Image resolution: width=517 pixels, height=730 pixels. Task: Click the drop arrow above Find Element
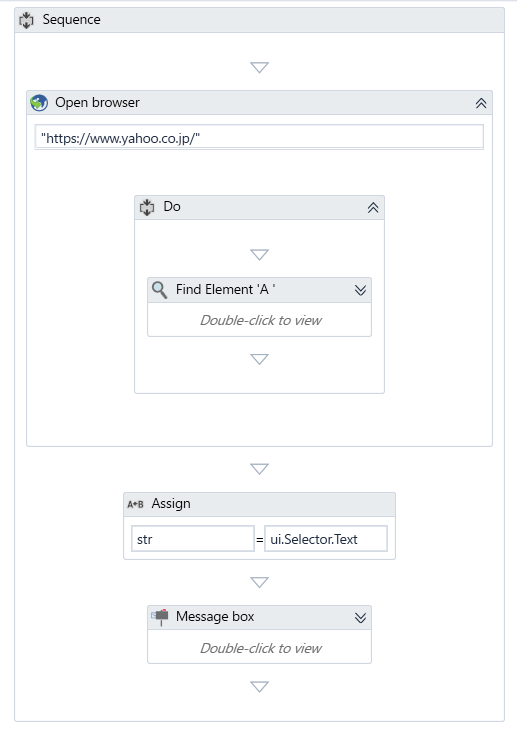(x=259, y=255)
